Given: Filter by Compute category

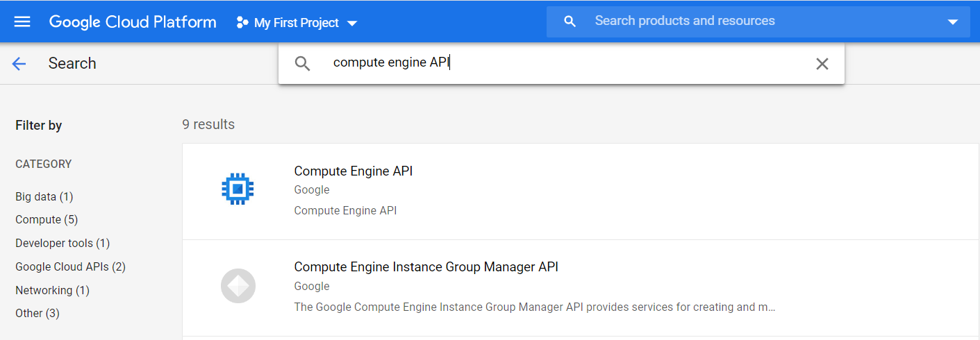Looking at the screenshot, I should point(47,219).
